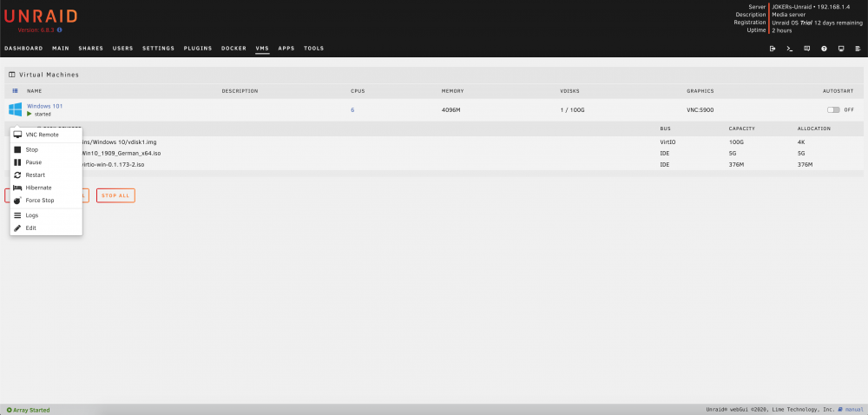Screen dimensions: 868x415
Task: Click the 1 / 100G vdisks value
Action: (572, 110)
